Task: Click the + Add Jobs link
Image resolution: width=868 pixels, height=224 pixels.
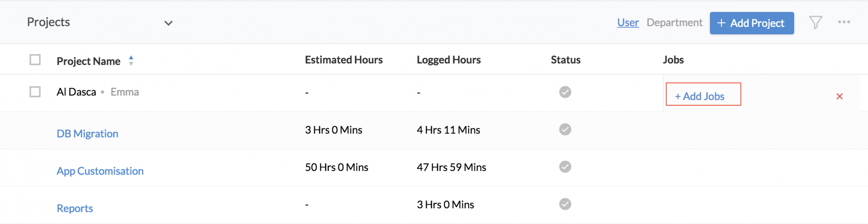Action: [700, 96]
